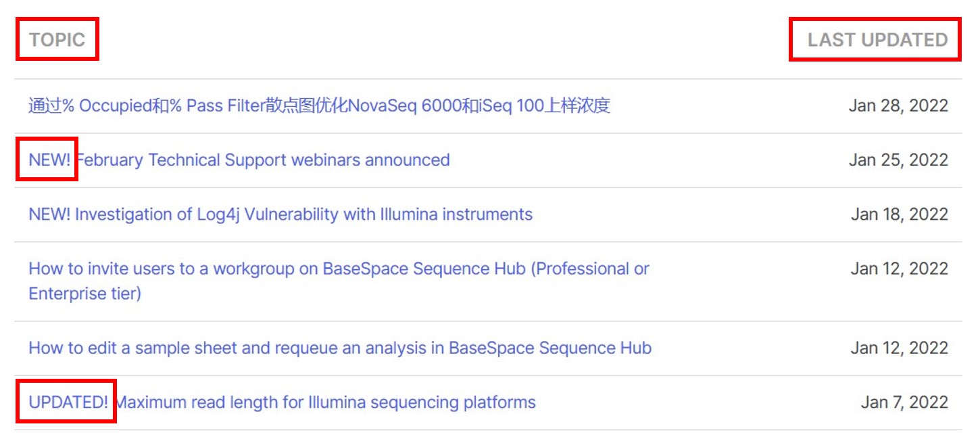Open 'How to edit a sample sheet' article

339,348
